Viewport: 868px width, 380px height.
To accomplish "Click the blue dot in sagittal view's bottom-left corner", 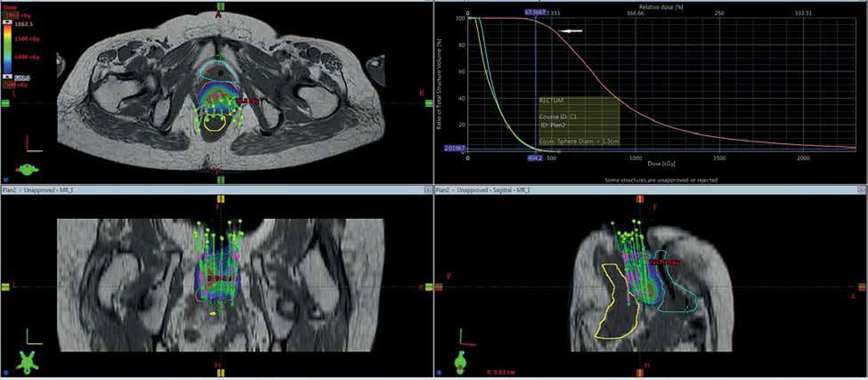I will pos(439,373).
